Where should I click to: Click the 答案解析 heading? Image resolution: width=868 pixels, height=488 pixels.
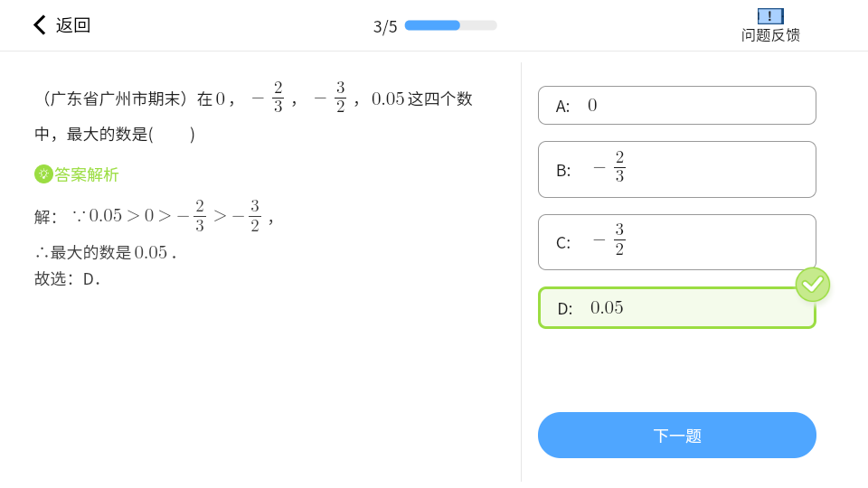pyautogui.click(x=87, y=174)
